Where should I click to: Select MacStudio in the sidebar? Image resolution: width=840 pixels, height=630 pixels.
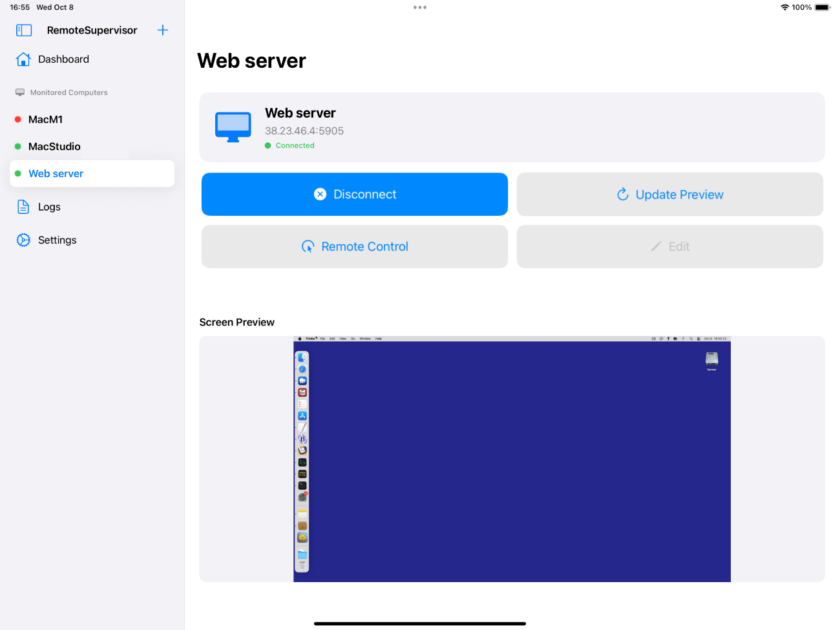(x=54, y=147)
